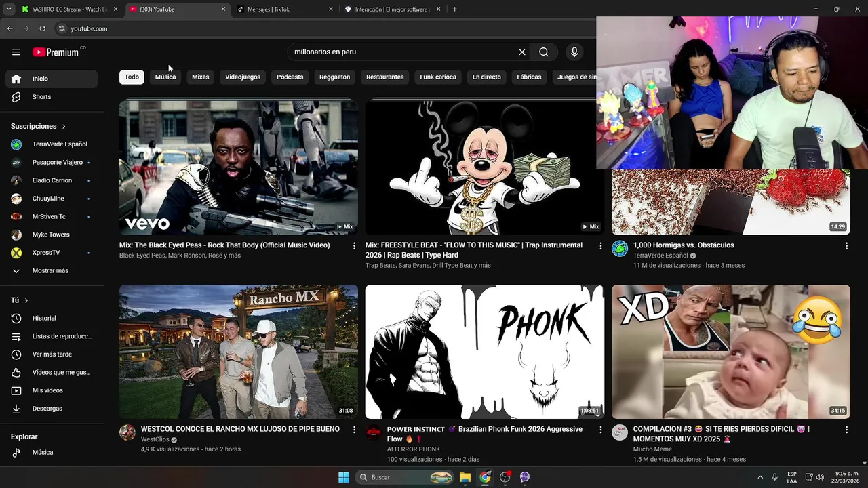868x488 pixels.
Task: Select the Mixes filter chip
Action: coord(201,77)
